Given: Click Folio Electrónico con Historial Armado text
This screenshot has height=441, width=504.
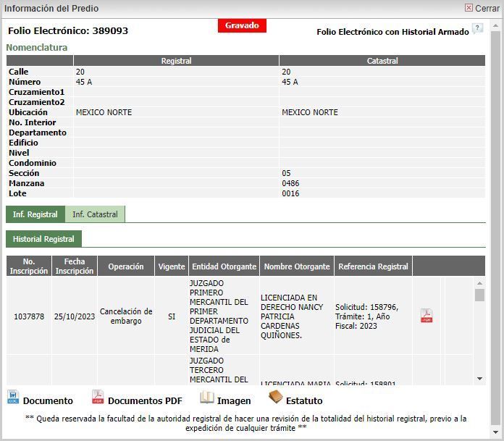Looking at the screenshot, I should (392, 32).
